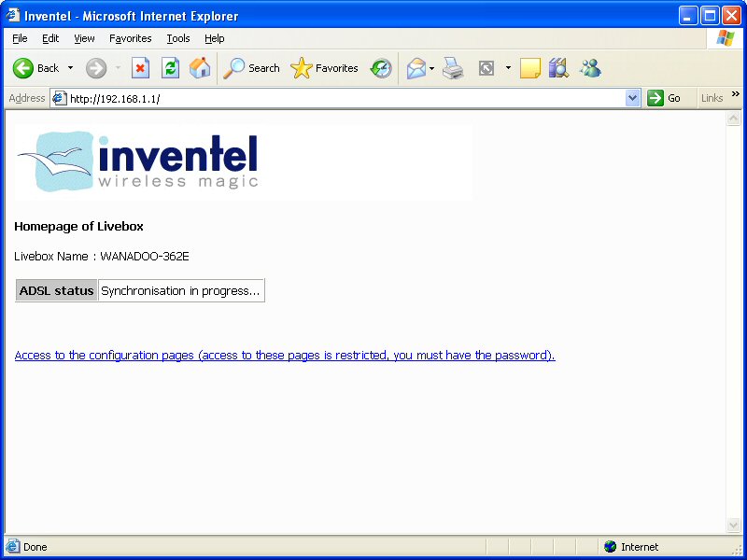Open the configuration pages access link
747x560 pixels.
coord(285,356)
